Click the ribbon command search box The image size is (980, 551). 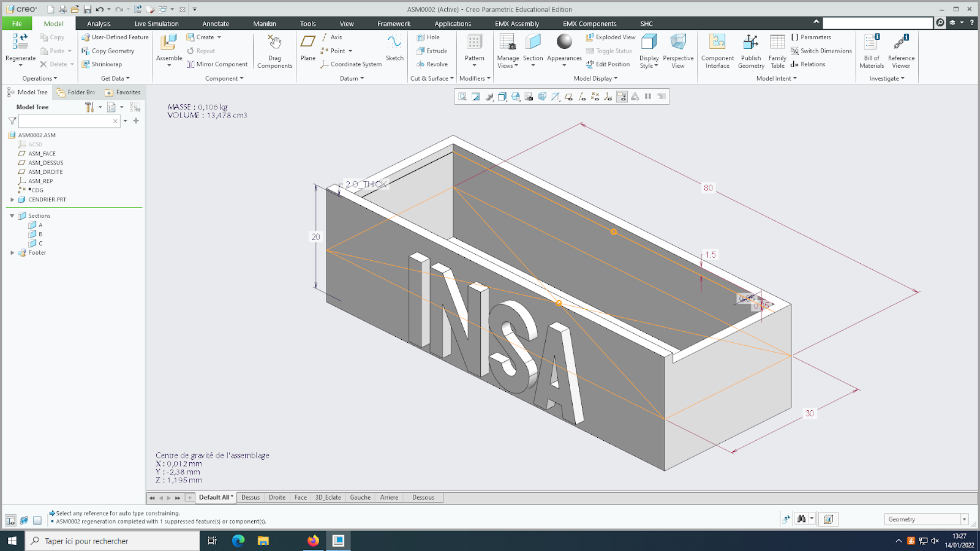pos(878,23)
